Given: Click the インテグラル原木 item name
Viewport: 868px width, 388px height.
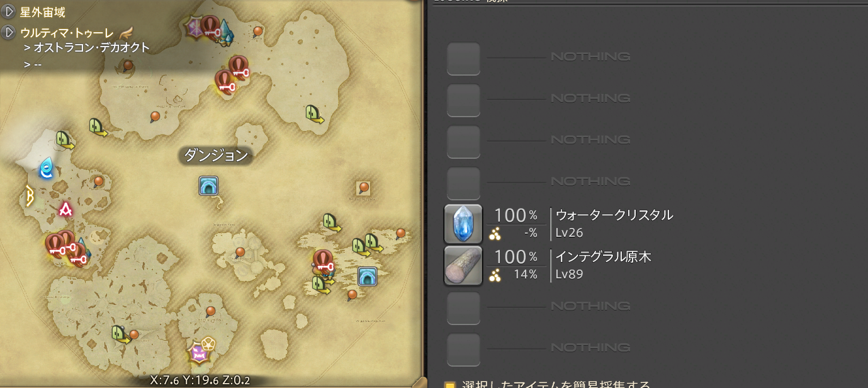Looking at the screenshot, I should point(603,256).
